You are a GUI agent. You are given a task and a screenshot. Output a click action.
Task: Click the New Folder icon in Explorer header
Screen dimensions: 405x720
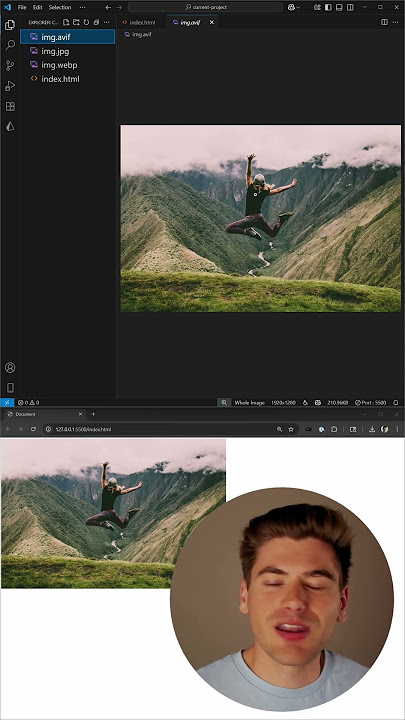coord(76,22)
